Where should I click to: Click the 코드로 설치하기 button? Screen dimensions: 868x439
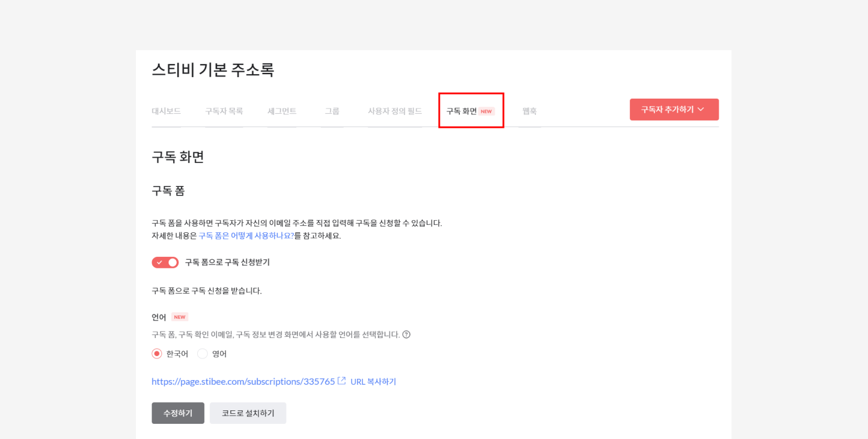click(x=248, y=413)
